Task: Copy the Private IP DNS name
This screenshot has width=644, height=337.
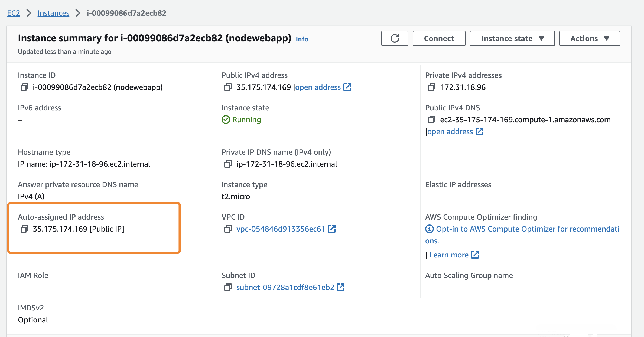Action: tap(228, 164)
